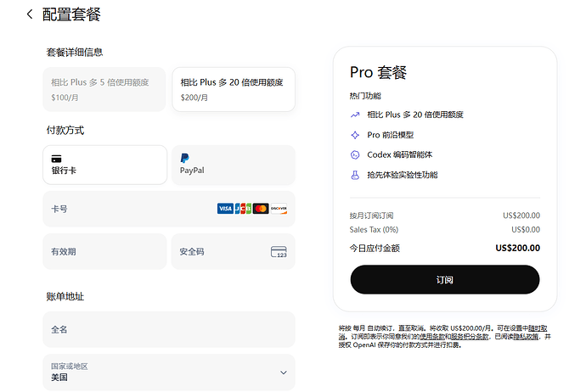Open the 国家或地区 country dropdown
The width and height of the screenshot is (586, 392).
point(169,372)
